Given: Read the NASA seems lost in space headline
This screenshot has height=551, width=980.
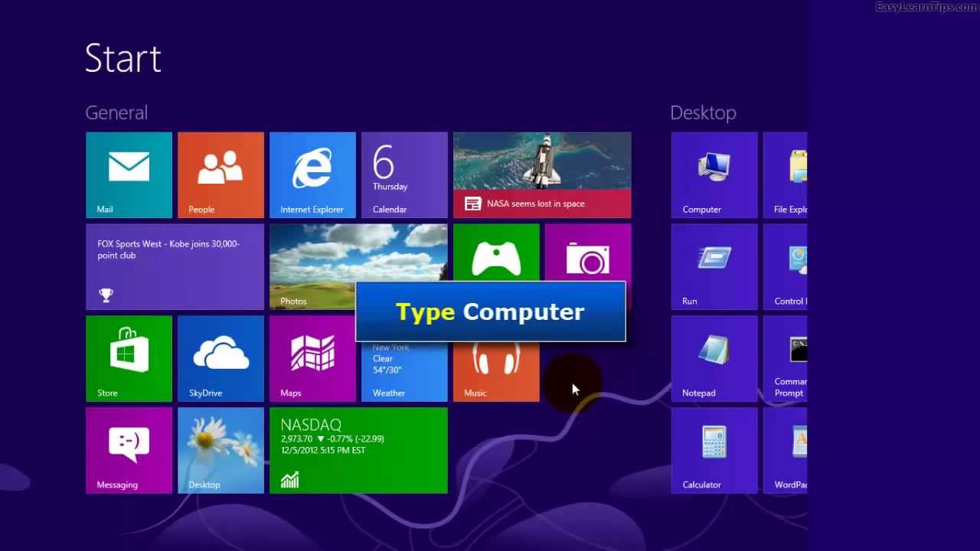Looking at the screenshot, I should (x=542, y=174).
